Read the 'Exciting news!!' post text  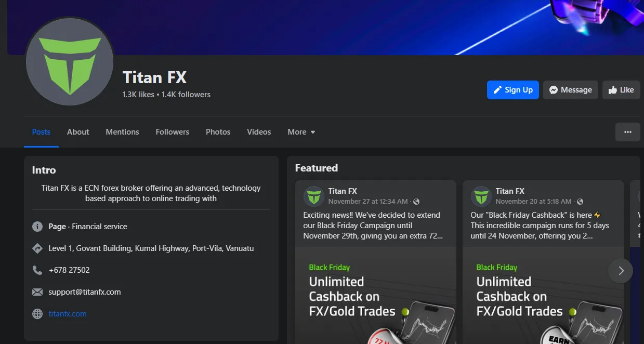pyautogui.click(x=373, y=226)
